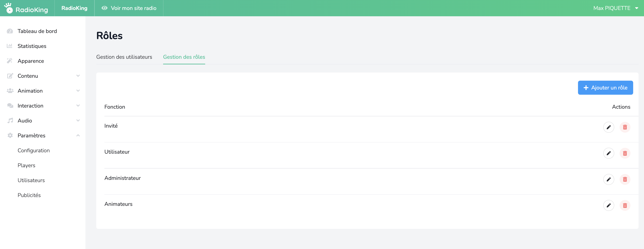Go to Statistiques in the sidebar
This screenshot has height=249, width=644.
(32, 46)
